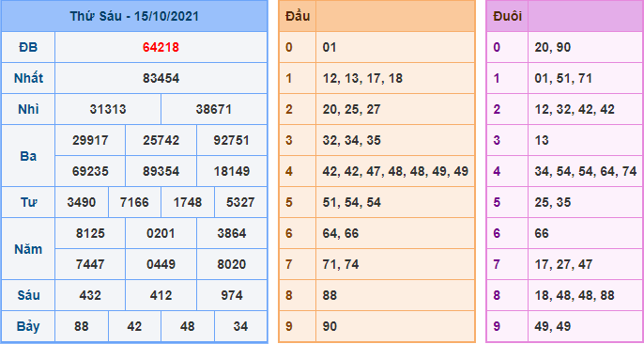644x344 pixels.
Task: Select fourth prize number 5327
Action: pyautogui.click(x=240, y=202)
